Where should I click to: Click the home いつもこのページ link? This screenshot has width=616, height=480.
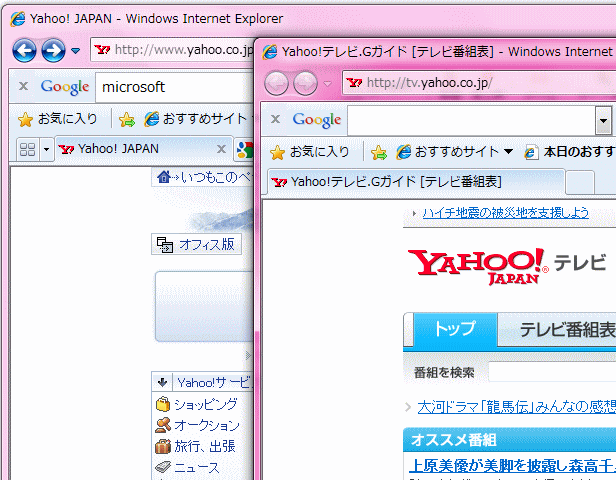pos(203,177)
